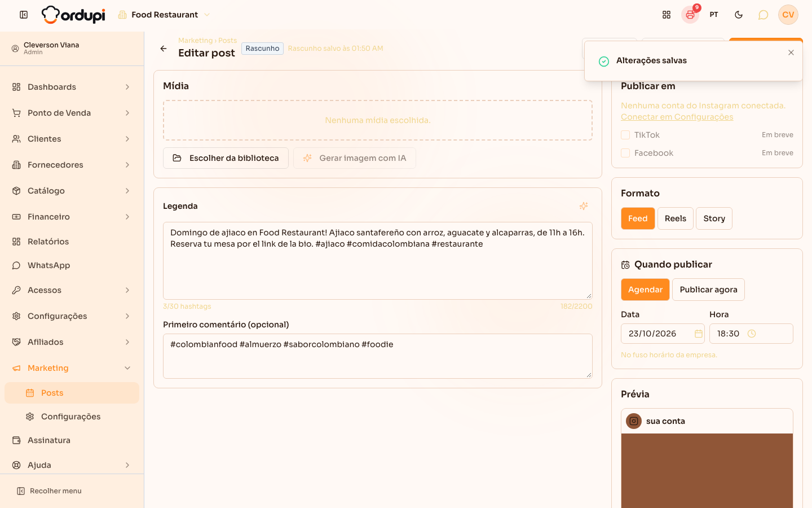Click the Marketing breadcrumb link
Viewport: 812px width, 508px height.
tap(195, 41)
